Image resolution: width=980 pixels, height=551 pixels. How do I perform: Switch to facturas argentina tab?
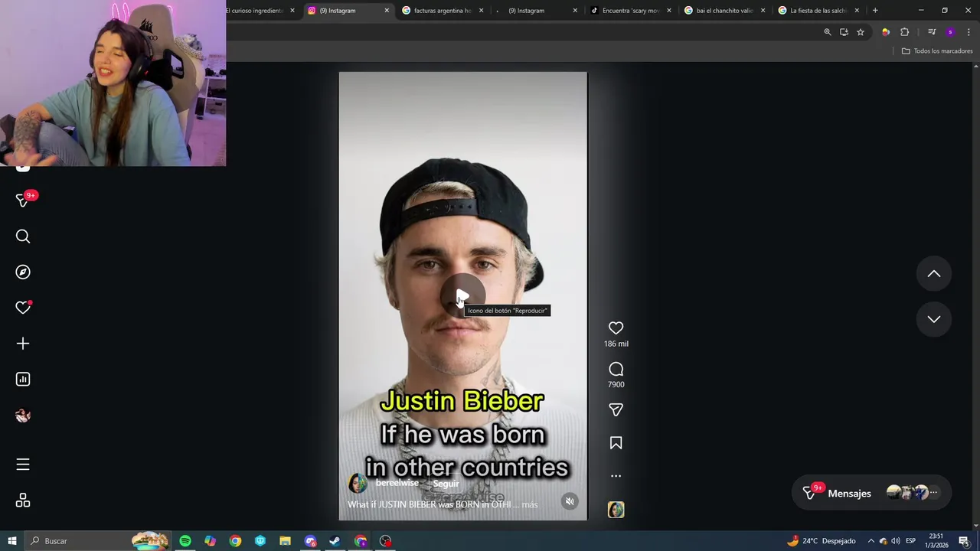[443, 11]
